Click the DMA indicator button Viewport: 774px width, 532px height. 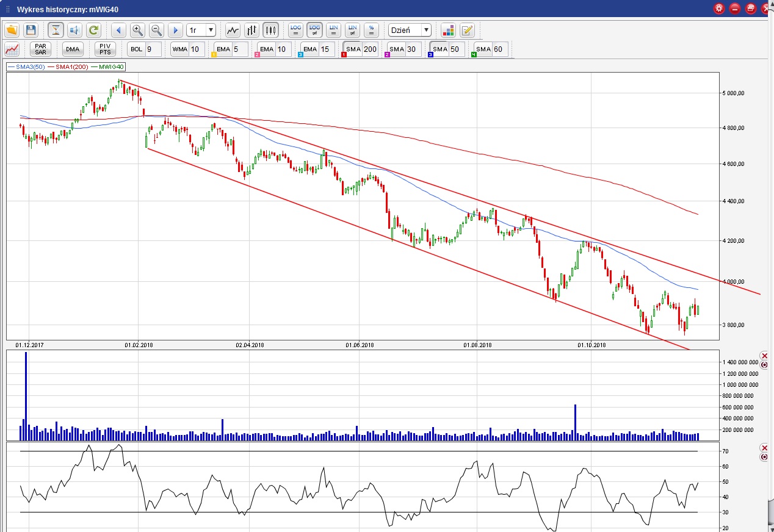[x=73, y=49]
